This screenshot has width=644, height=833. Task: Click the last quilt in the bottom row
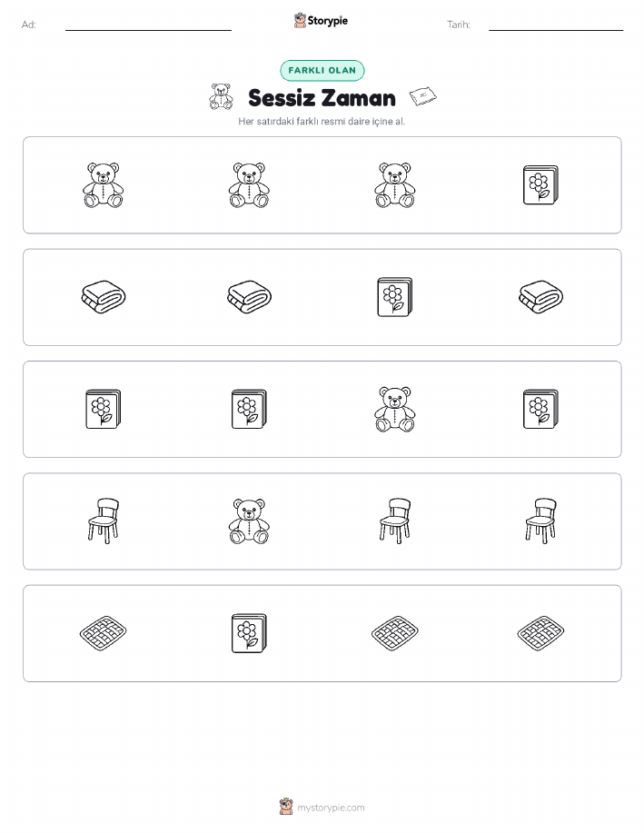pyautogui.click(x=540, y=633)
